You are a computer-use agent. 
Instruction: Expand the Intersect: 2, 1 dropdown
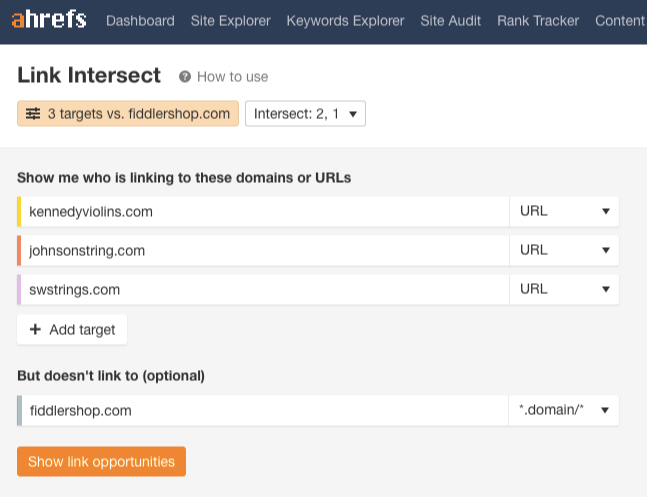(x=305, y=114)
